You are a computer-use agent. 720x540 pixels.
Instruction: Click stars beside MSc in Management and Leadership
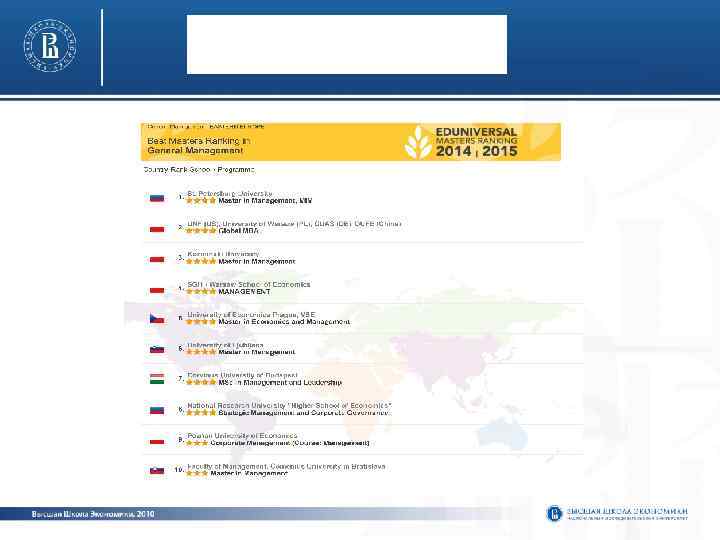tap(201, 382)
